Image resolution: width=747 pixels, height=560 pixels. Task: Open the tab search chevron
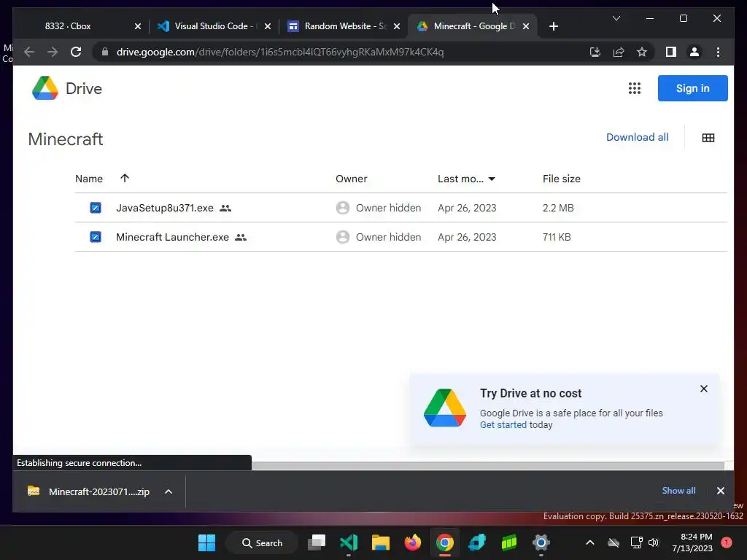pos(616,18)
